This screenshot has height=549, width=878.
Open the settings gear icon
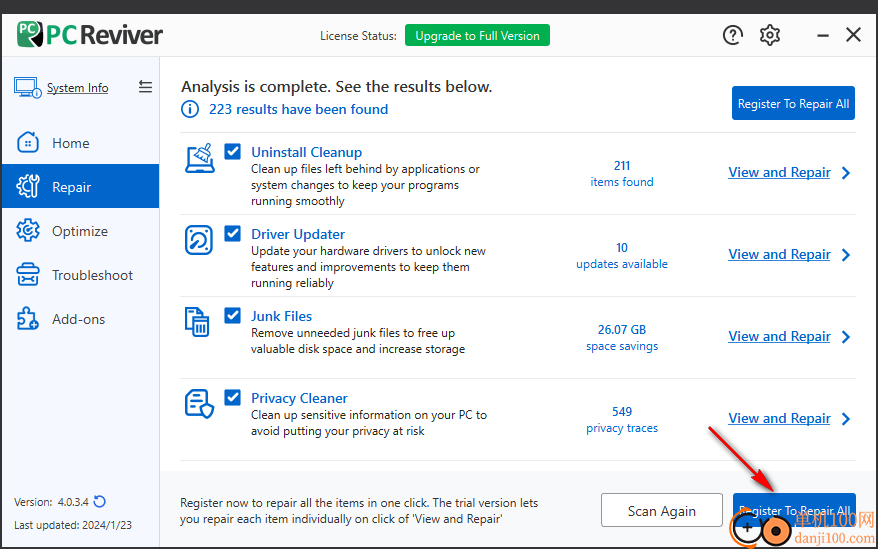pos(769,35)
